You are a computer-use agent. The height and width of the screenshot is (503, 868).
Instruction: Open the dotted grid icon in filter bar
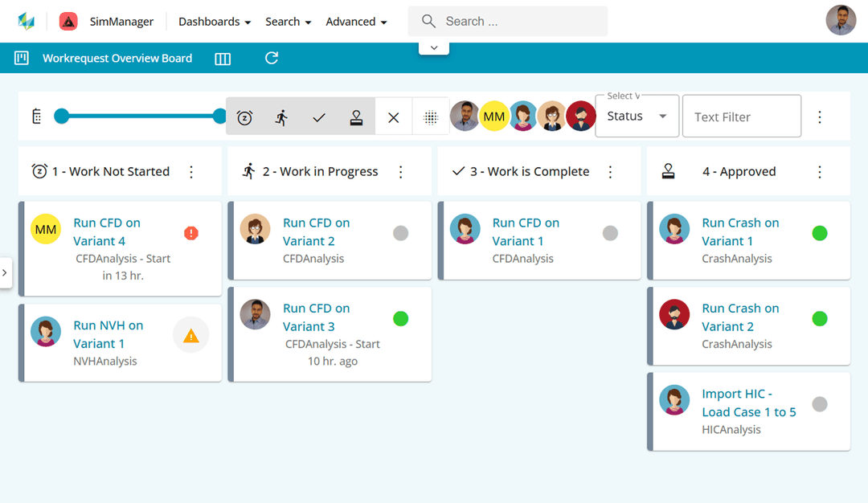(x=431, y=116)
